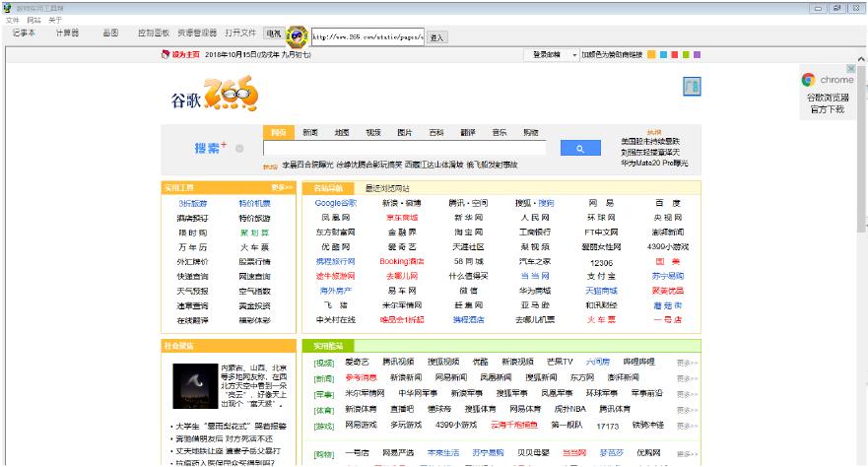This screenshot has height=467, width=868.
Task: Open hot search 华为Mate20 Pro曝光
Action: [654, 164]
